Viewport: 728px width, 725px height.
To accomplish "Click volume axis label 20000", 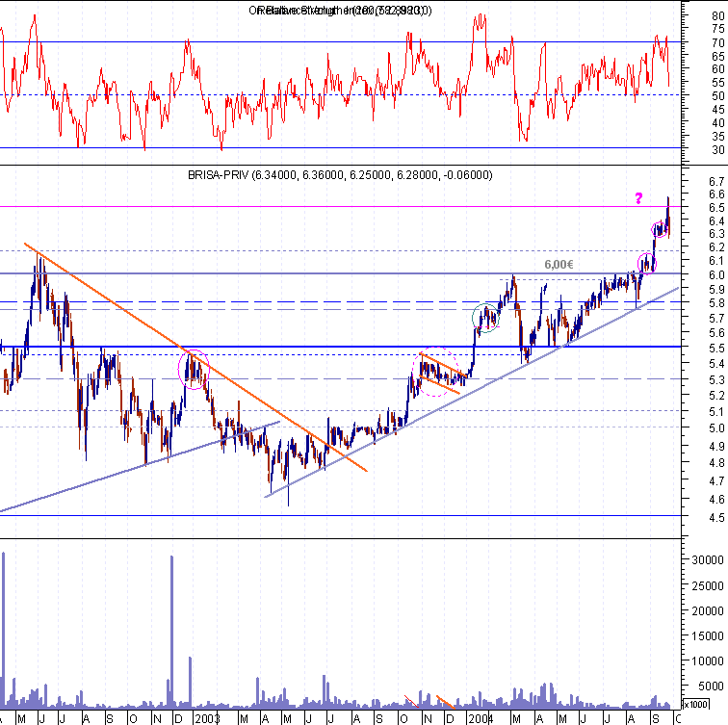I will click(708, 610).
